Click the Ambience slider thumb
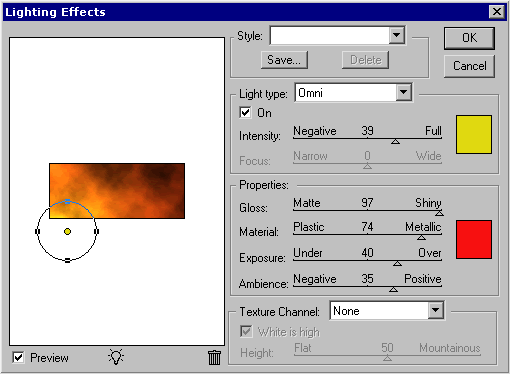 [393, 289]
